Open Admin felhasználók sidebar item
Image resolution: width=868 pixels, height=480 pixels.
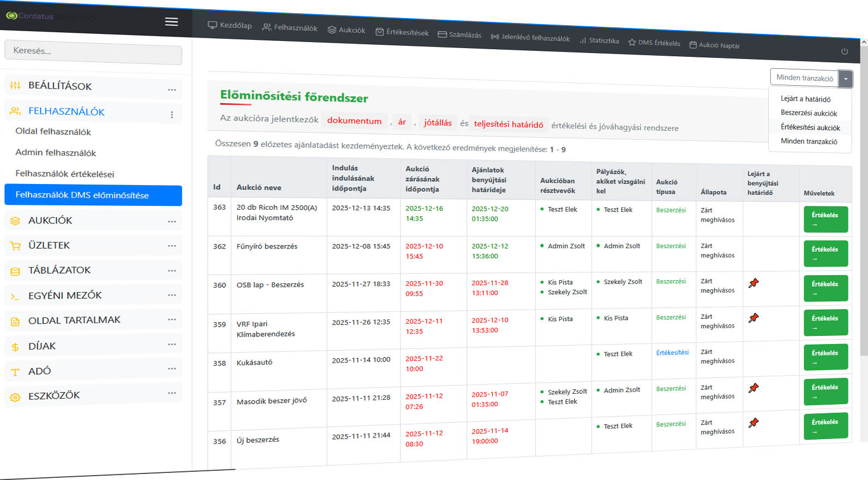pyautogui.click(x=56, y=153)
